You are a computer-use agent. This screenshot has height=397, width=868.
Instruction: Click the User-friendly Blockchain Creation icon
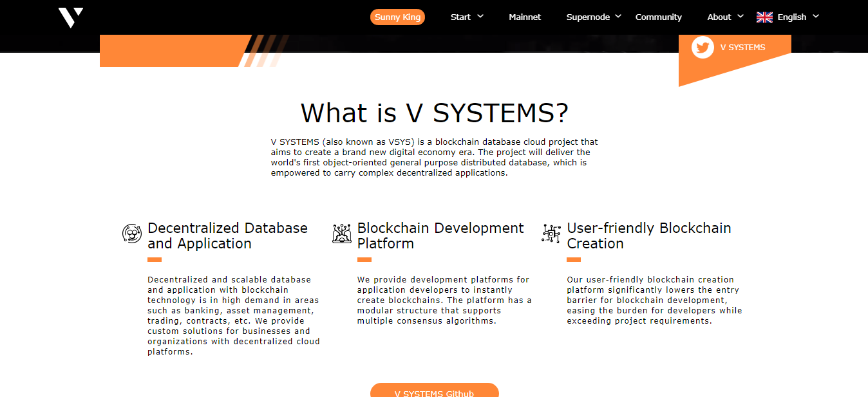point(551,233)
